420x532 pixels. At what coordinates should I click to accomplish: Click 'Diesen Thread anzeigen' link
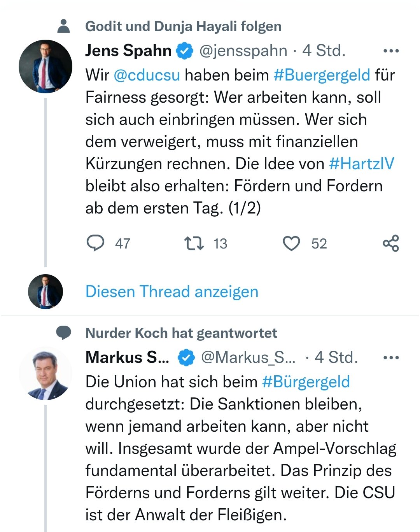(171, 292)
